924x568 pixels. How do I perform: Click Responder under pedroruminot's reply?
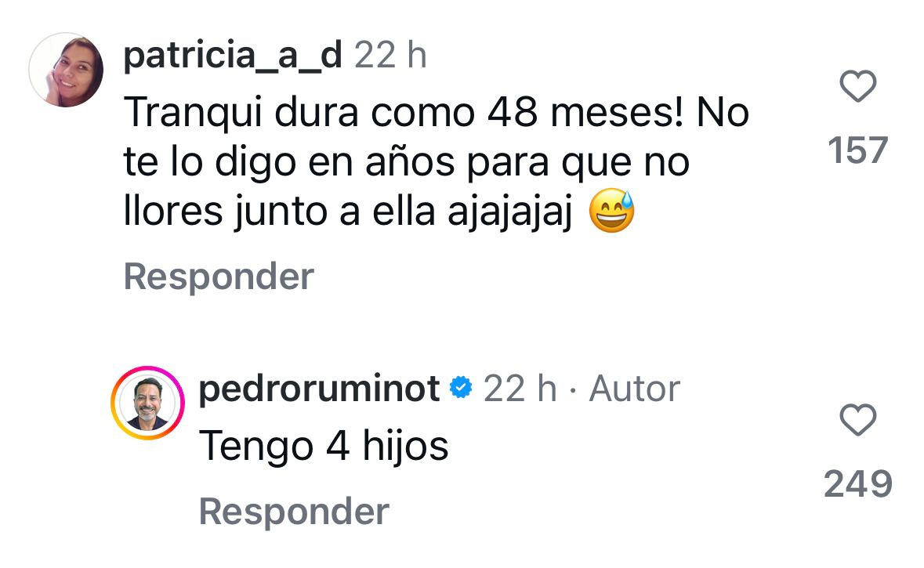tap(294, 512)
